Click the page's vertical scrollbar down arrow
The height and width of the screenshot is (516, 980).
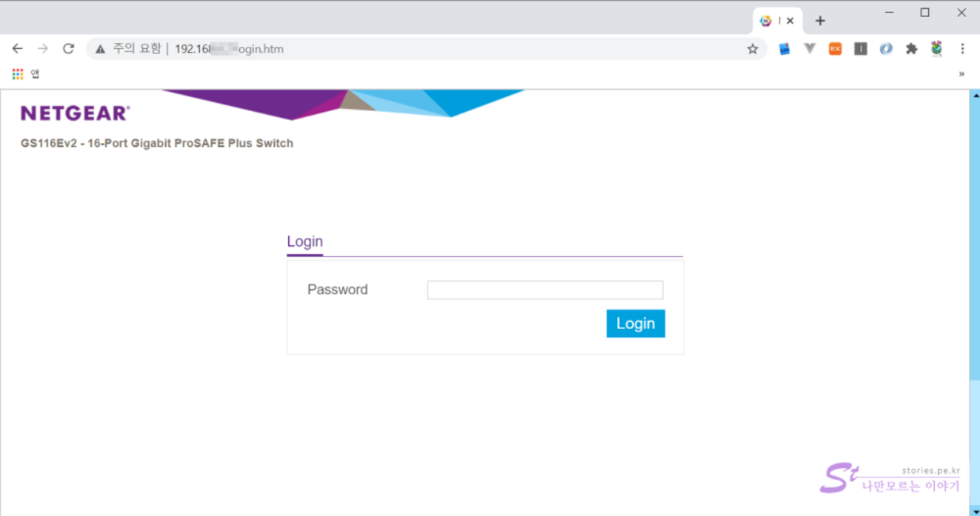coord(975,511)
